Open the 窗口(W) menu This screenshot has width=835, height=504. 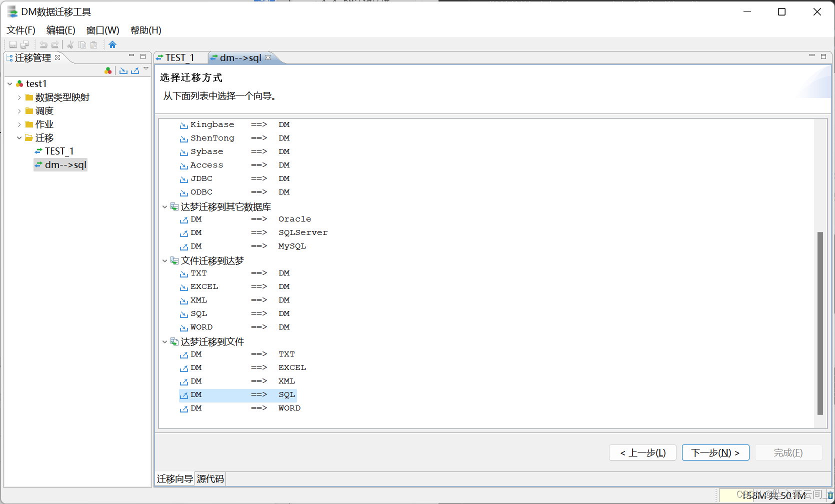pos(103,30)
